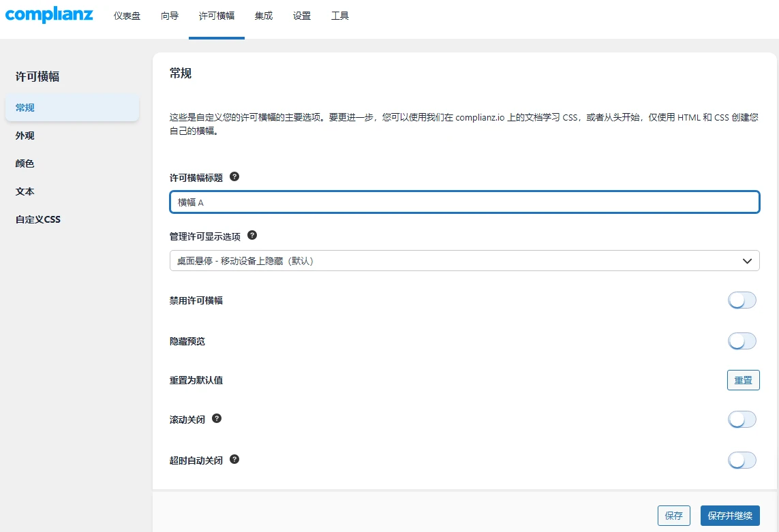The width and height of the screenshot is (779, 532).
Task: Select 外观 in the sidebar
Action: pyautogui.click(x=25, y=135)
